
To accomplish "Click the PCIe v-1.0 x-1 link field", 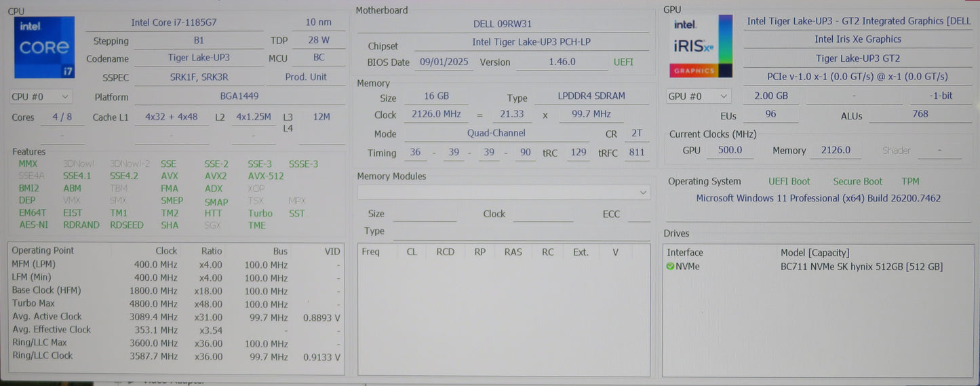I will pos(858,77).
